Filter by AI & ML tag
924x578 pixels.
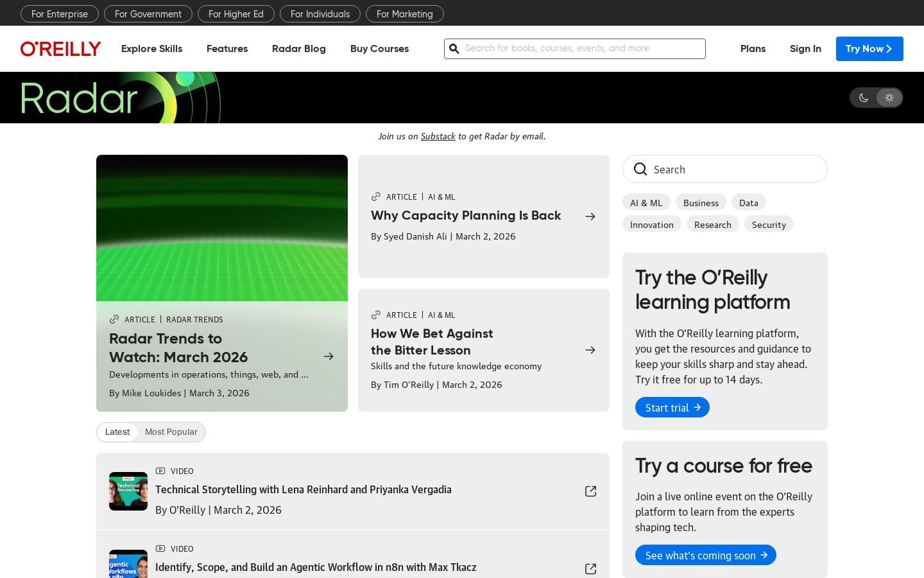coord(646,202)
